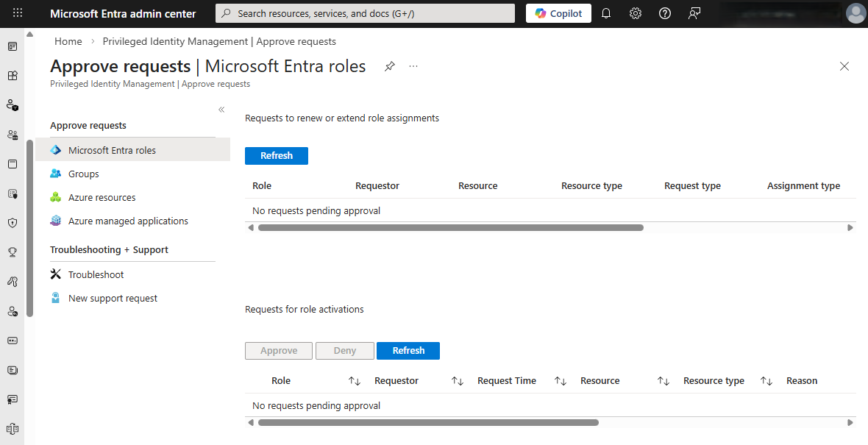Sort activations table by Resource type
Screen dimensions: 868x445
coord(766,381)
